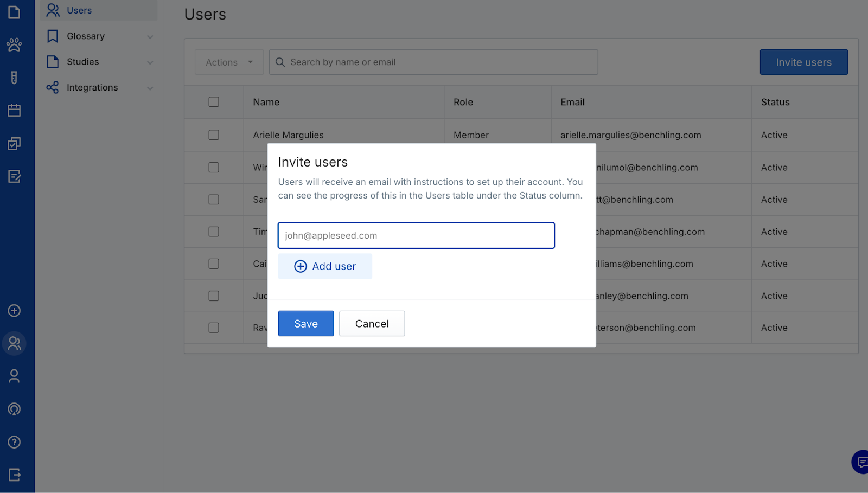Expand the Integrations section chevron
The height and width of the screenshot is (493, 868).
(150, 88)
